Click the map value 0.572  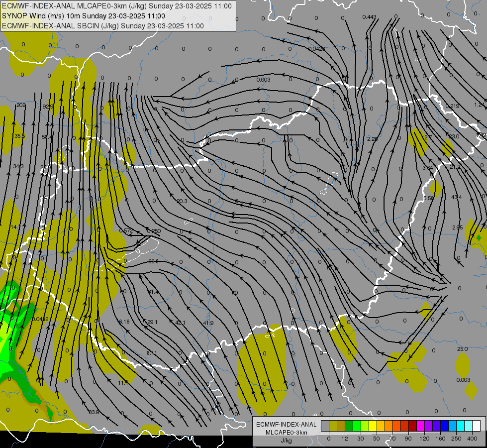click(126, 230)
